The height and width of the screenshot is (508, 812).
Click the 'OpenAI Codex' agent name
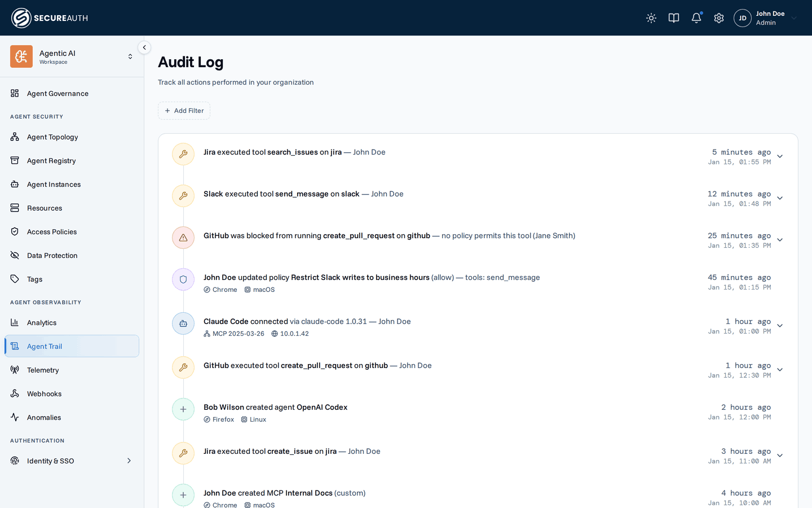click(x=322, y=407)
